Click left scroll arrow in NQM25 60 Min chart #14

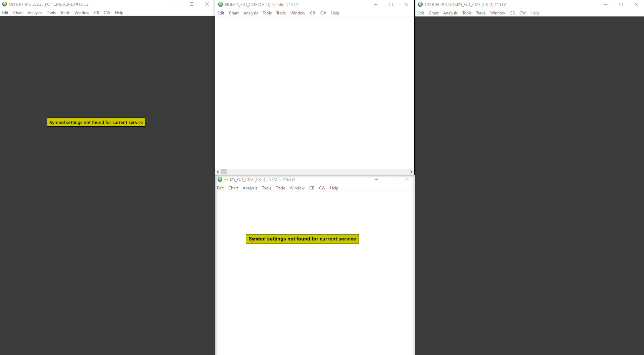(x=218, y=172)
